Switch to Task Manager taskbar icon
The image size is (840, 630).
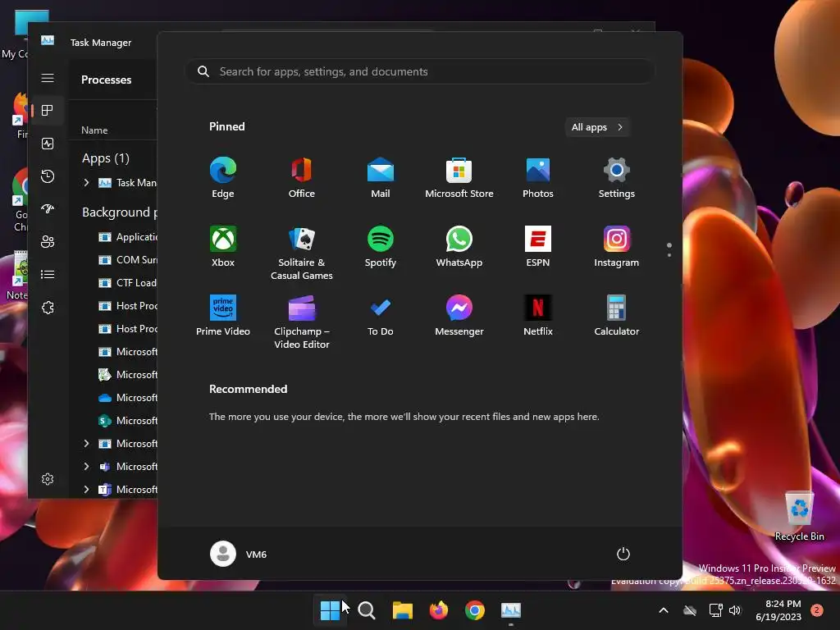click(511, 610)
